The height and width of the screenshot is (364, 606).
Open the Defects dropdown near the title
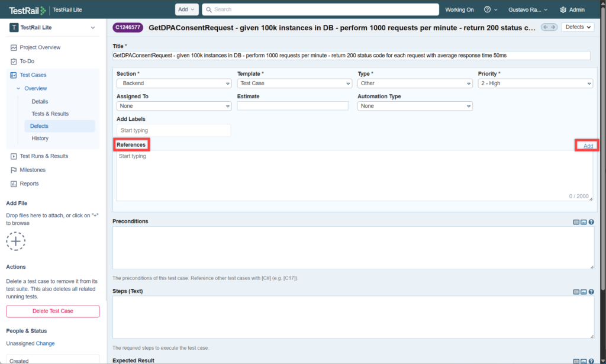point(578,27)
